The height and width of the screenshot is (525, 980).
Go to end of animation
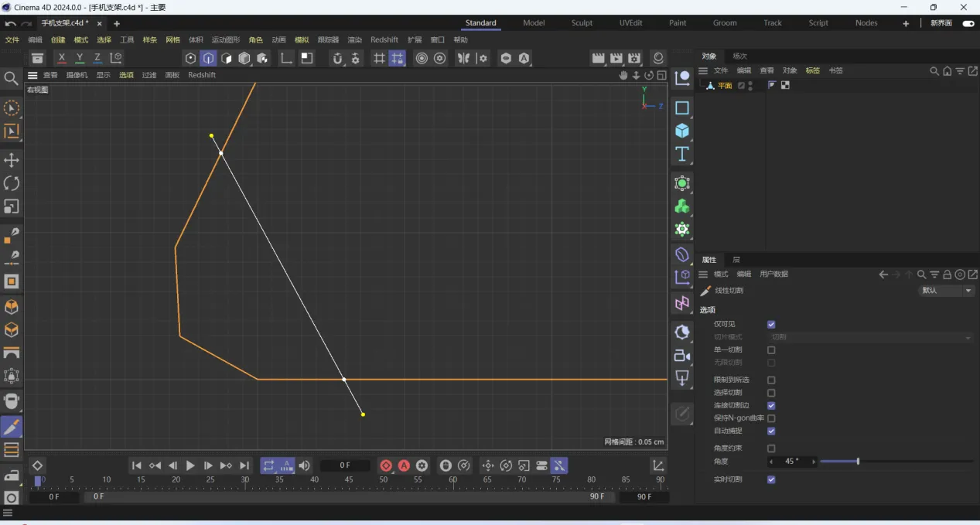244,465
